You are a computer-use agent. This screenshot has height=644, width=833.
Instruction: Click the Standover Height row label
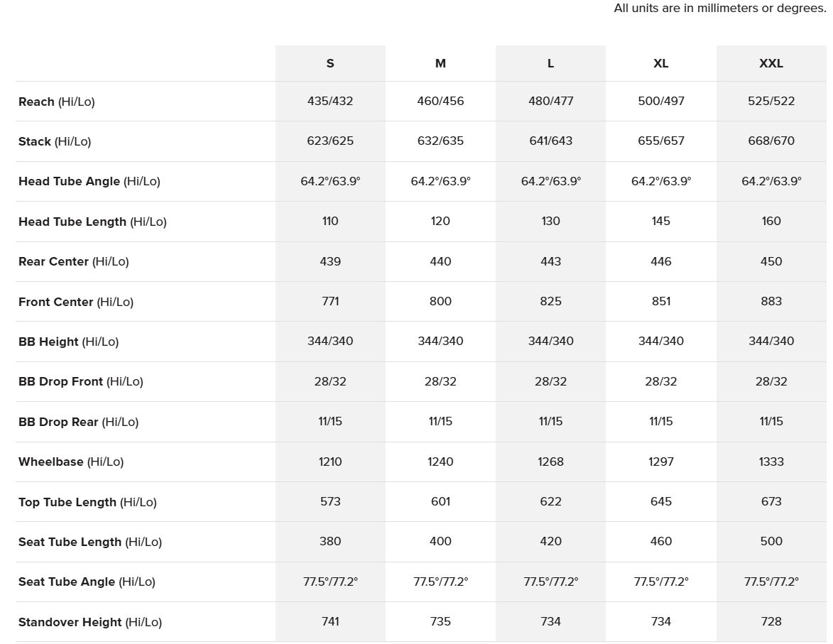point(90,622)
